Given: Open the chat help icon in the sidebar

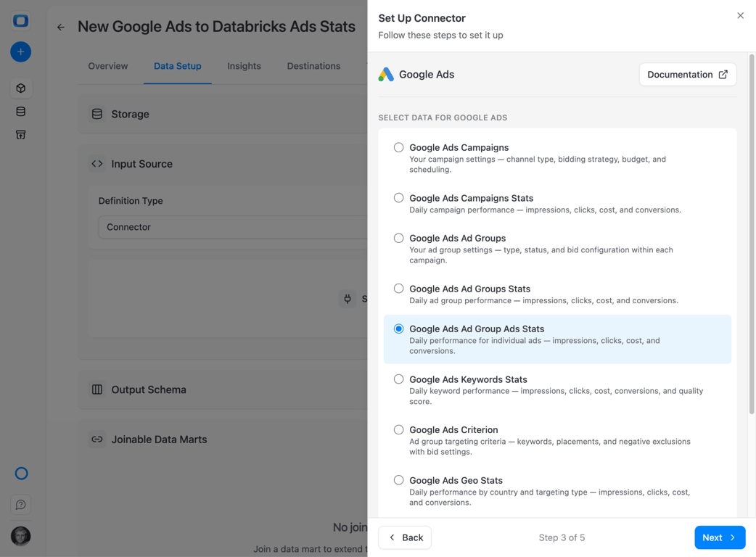Looking at the screenshot, I should (21, 505).
